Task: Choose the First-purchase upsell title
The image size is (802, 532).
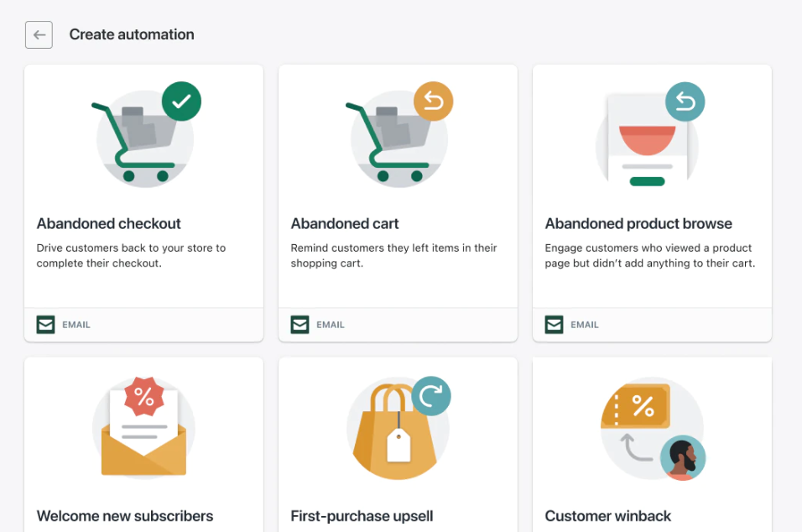Action: [362, 516]
